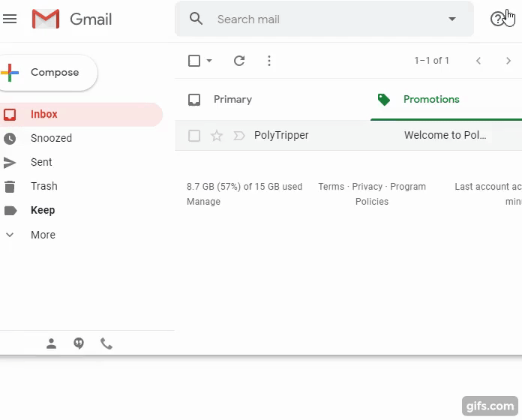522x420 pixels.
Task: Open the Hangouts conversations icon
Action: pos(79,343)
